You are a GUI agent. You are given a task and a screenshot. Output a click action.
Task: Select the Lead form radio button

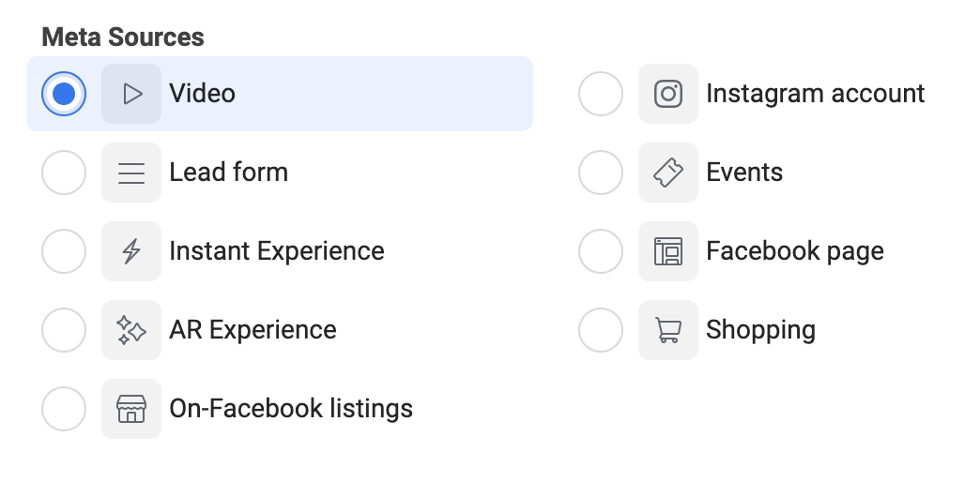click(x=64, y=173)
